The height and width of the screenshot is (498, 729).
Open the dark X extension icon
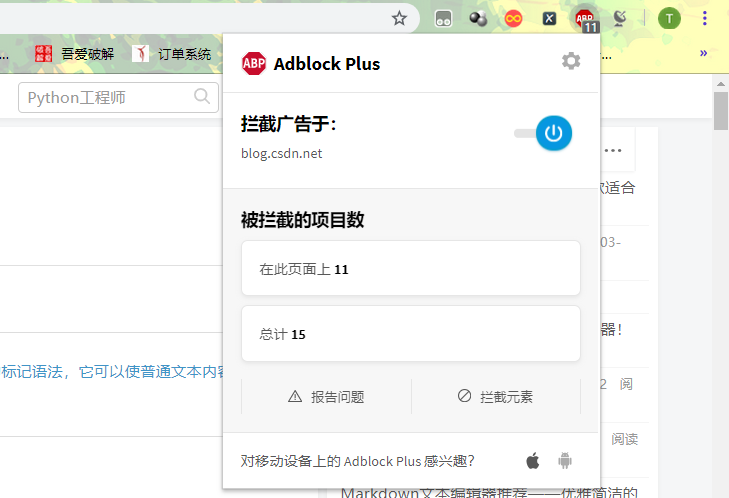click(549, 19)
